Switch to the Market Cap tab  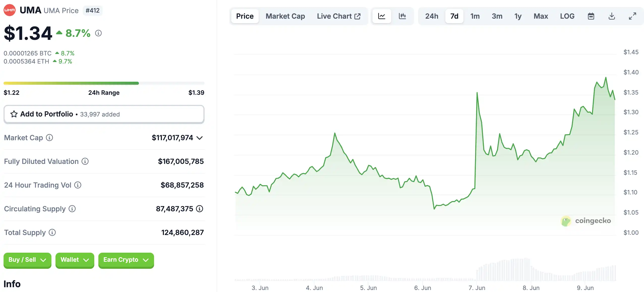tap(285, 16)
